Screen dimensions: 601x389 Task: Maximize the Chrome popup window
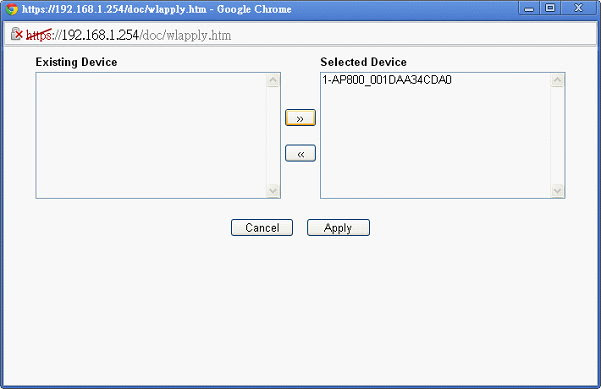coord(550,8)
